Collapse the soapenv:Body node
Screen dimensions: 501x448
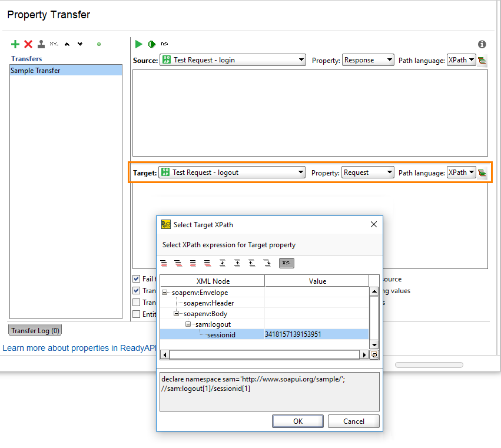(177, 313)
